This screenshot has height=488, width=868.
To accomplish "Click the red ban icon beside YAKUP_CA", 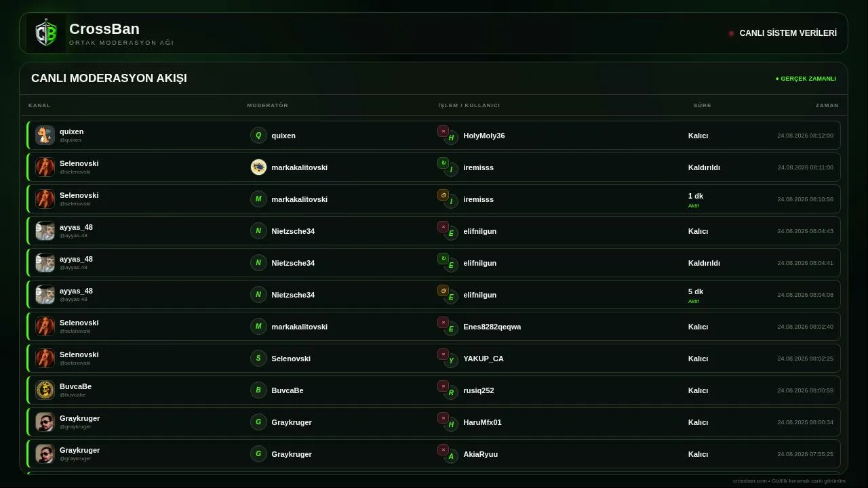I will pos(443,354).
